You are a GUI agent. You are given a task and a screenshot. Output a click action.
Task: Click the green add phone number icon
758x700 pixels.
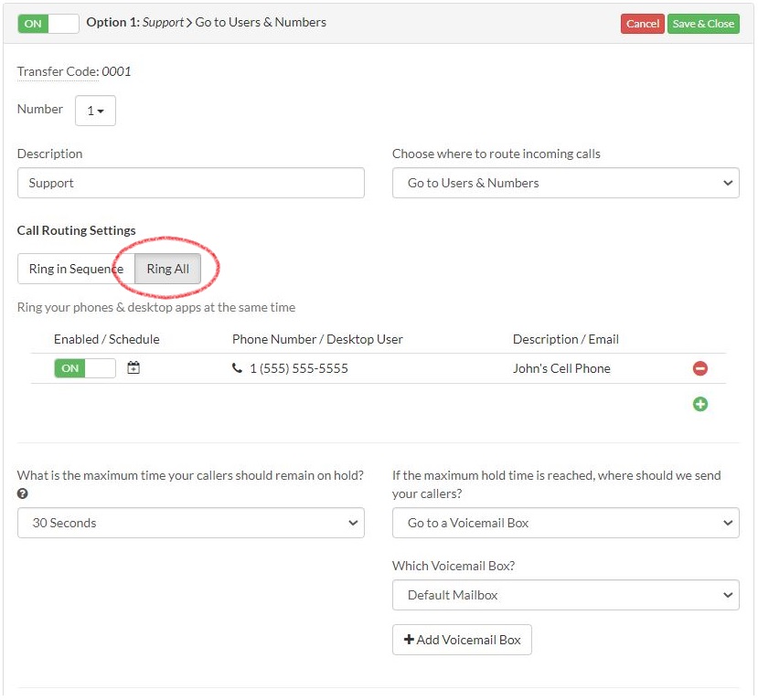pyautogui.click(x=699, y=404)
